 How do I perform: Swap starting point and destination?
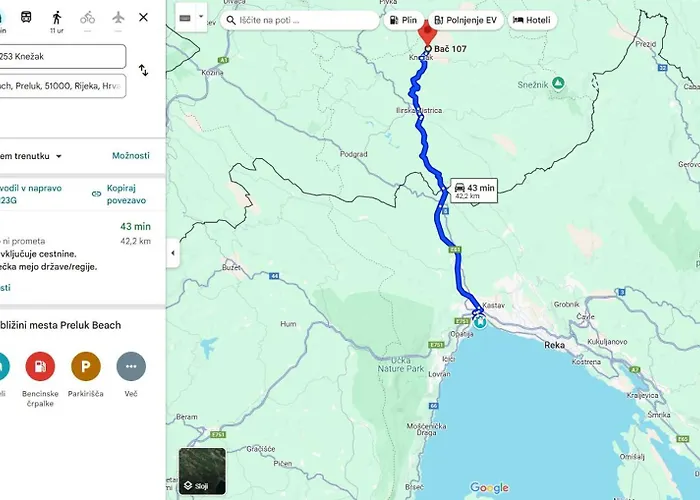(143, 70)
